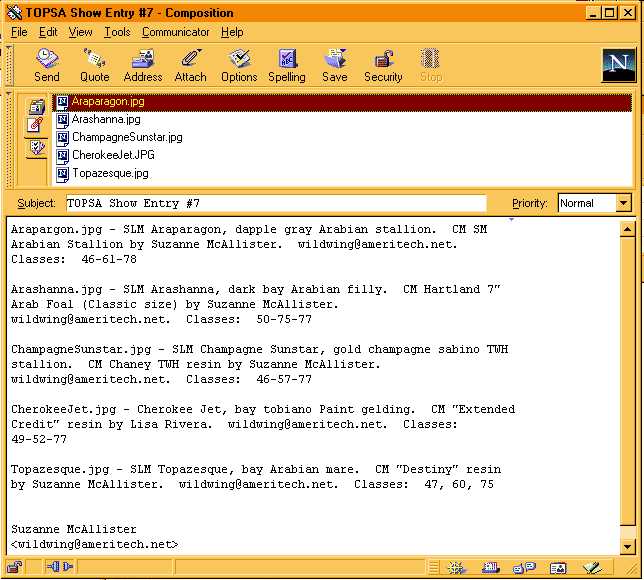Screen dimensions: 644x580
Task: Open Address Book from component bar
Action: click(558, 568)
